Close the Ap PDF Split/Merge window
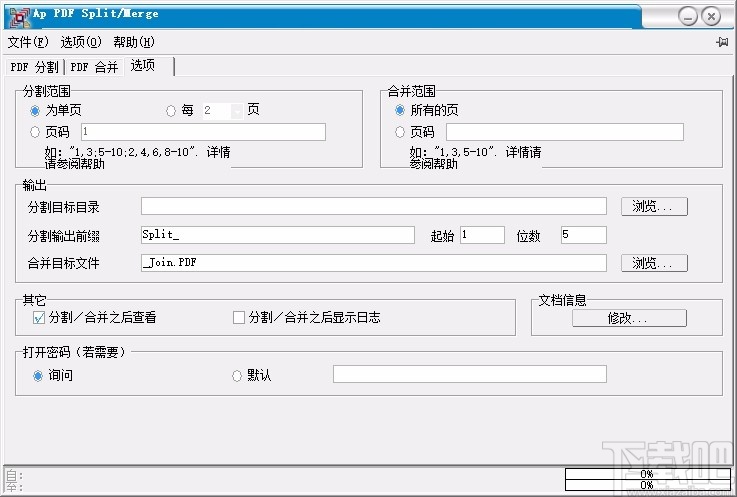 click(711, 17)
